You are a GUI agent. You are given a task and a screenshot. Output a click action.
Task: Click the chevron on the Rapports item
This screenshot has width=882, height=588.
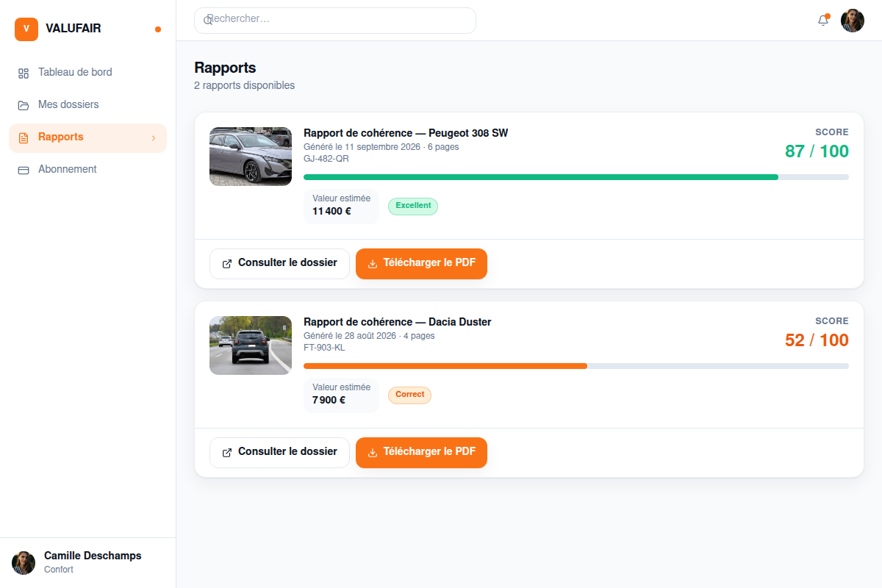click(153, 137)
